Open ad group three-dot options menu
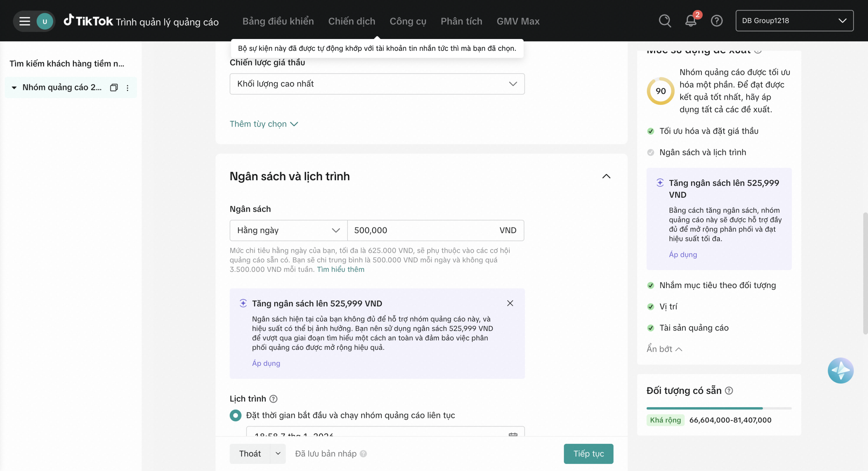The image size is (868, 471). (127, 88)
